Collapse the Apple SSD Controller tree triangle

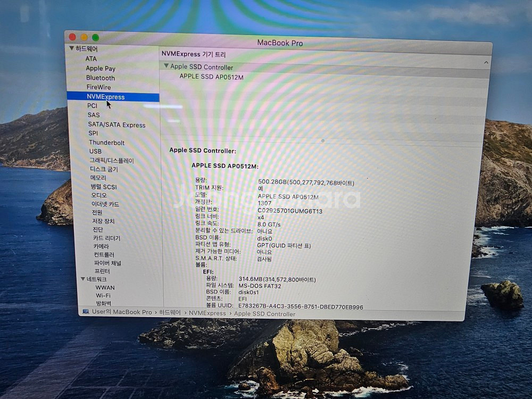tap(166, 66)
